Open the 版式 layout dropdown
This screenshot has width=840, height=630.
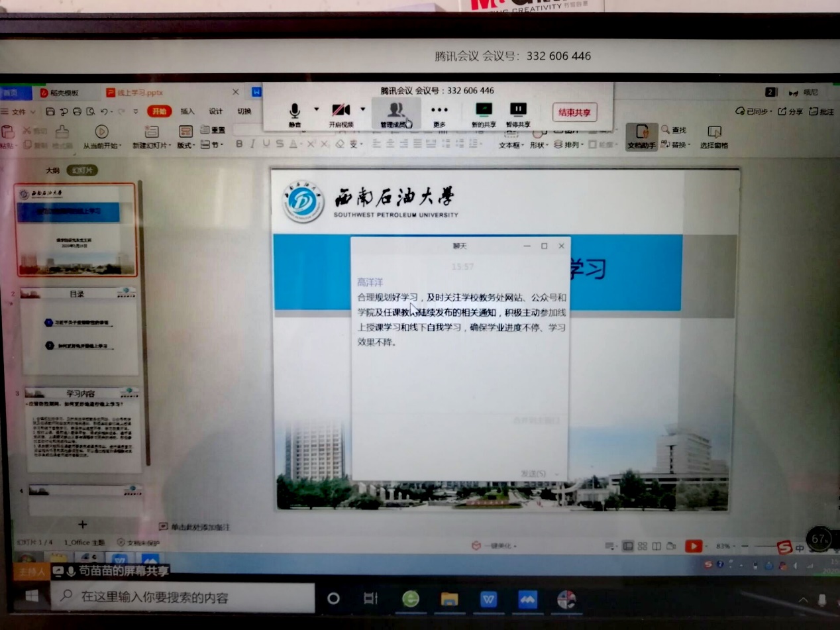[185, 137]
